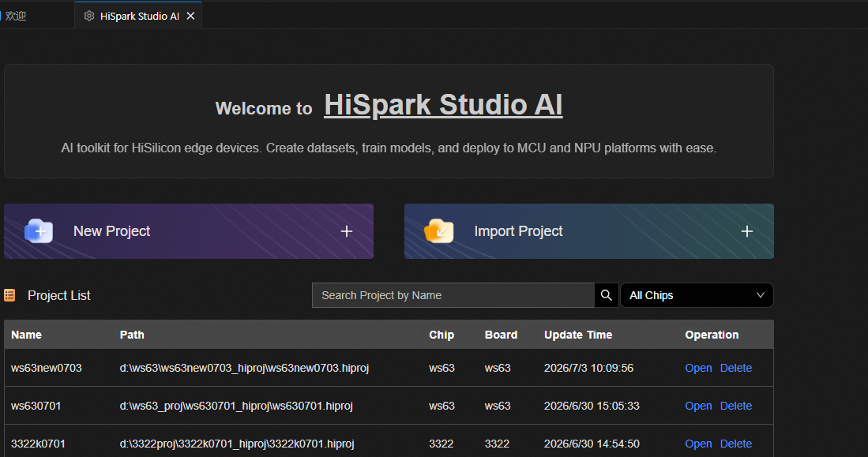The width and height of the screenshot is (868, 457).
Task: Click path d:\3322proj\3322k0701_hiproj\3322k0701.hiproj
Action: (x=237, y=444)
